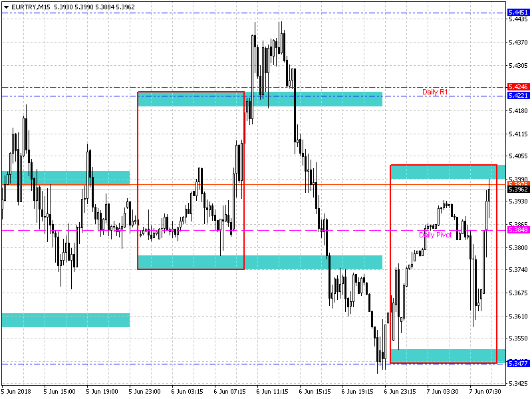Click the 5 Jun 2018 time label
This screenshot has width=532, height=399.
pyautogui.click(x=17, y=392)
